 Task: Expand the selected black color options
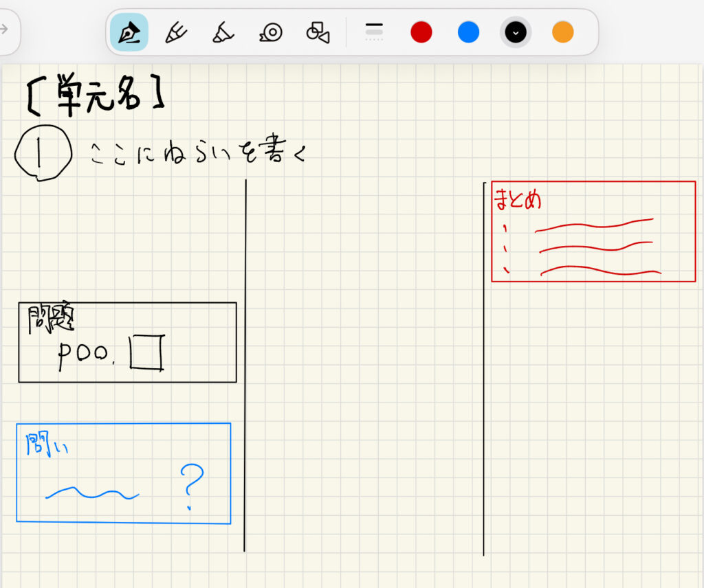[x=516, y=32]
